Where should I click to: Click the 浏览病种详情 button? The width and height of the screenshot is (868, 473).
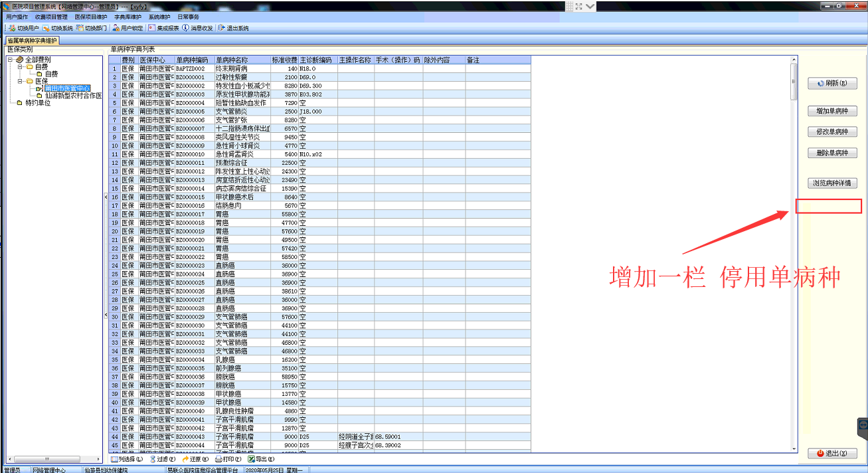(x=832, y=183)
